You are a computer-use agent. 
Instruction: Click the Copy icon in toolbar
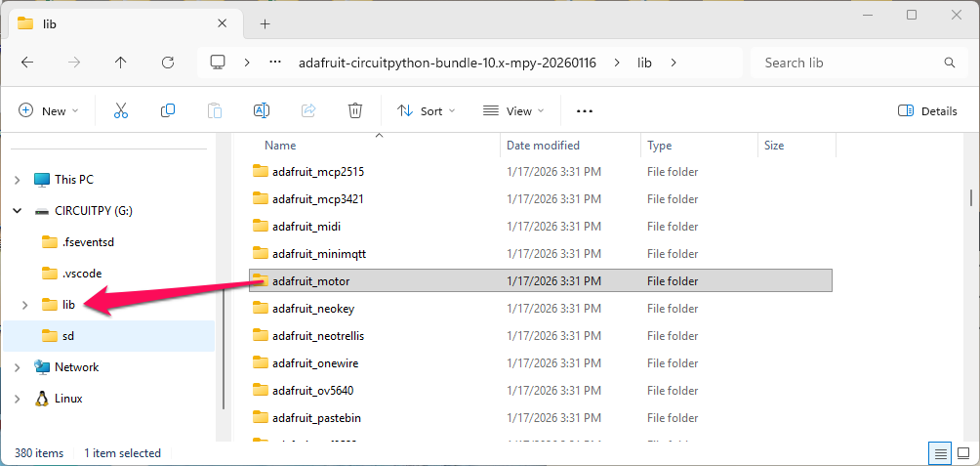click(168, 111)
